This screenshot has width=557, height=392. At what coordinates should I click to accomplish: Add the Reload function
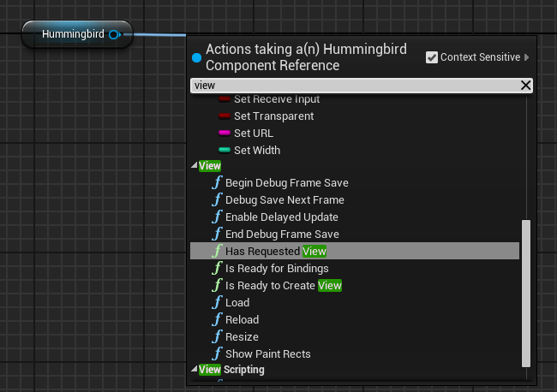point(243,319)
